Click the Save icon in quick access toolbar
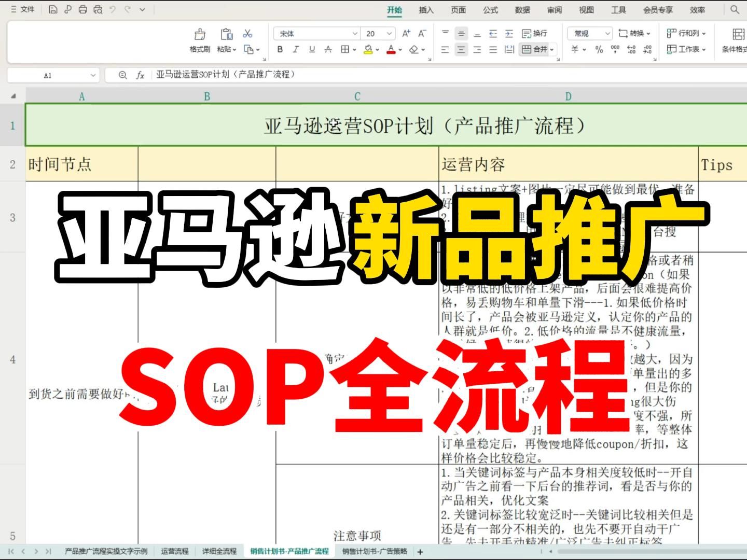This screenshot has height=560, width=747. [53, 9]
